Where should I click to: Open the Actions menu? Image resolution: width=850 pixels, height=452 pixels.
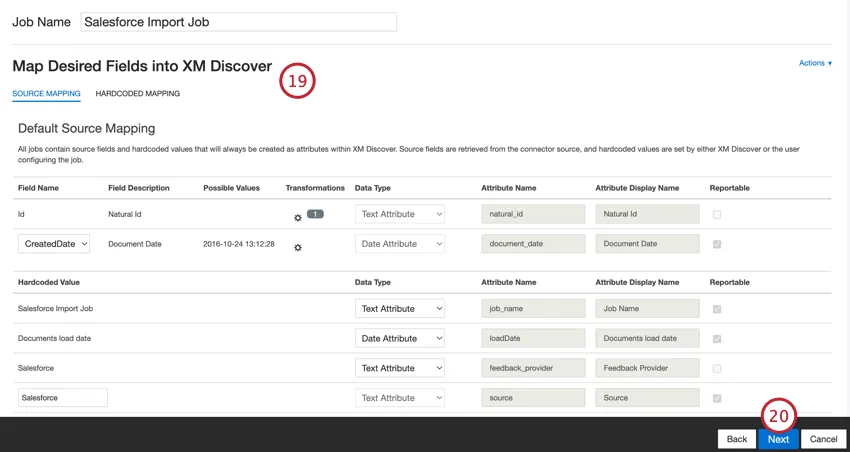point(815,63)
